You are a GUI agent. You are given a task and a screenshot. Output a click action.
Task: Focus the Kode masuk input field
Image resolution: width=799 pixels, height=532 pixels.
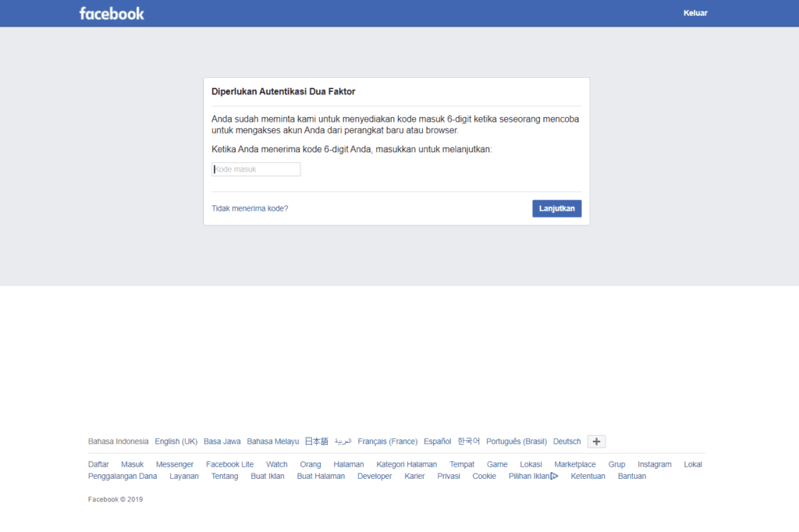[256, 169]
